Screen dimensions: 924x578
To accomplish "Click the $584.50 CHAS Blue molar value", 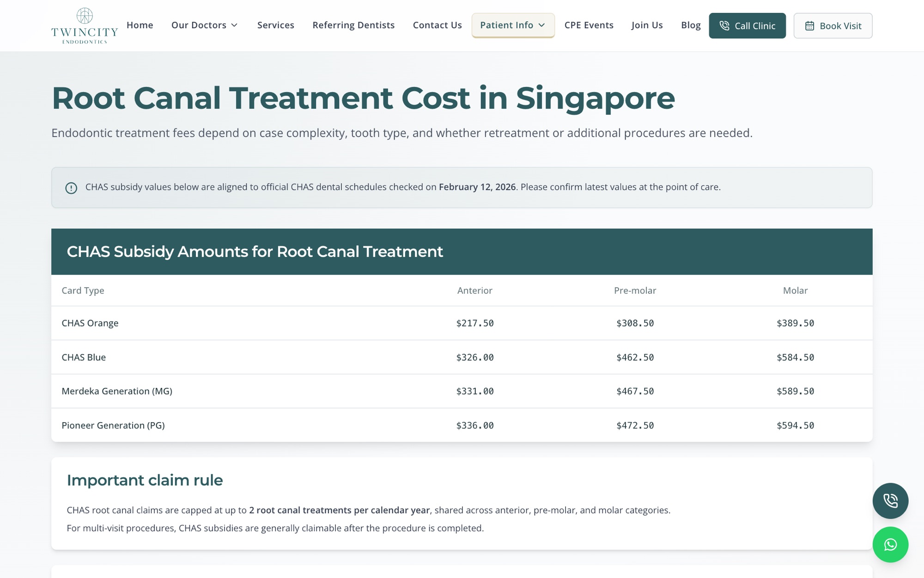I will pos(795,357).
